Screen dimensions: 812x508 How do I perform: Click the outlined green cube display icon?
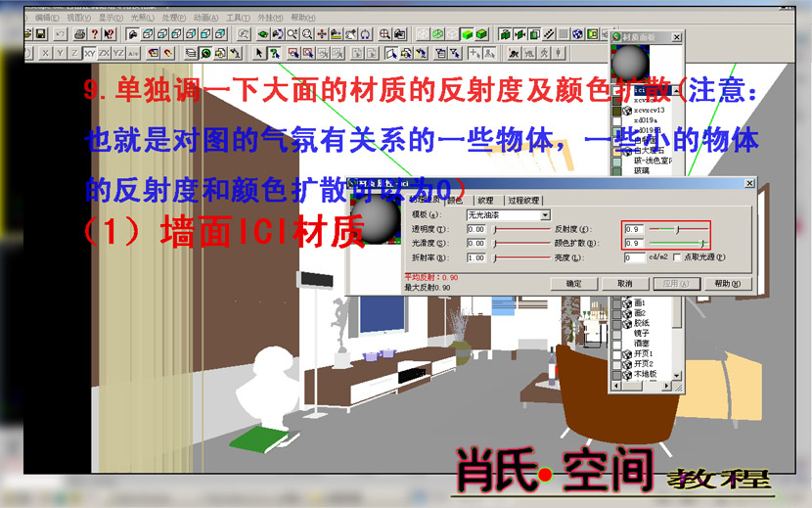481,34
